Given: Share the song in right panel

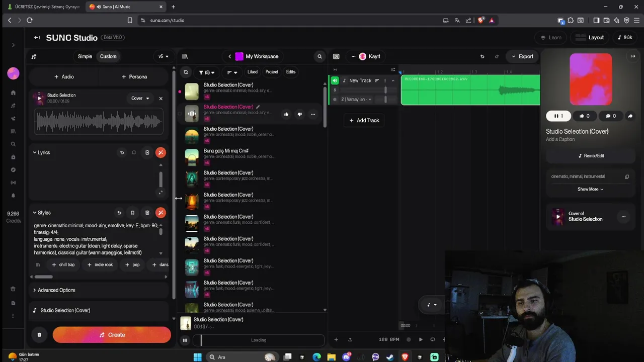Looking at the screenshot, I should 630,116.
